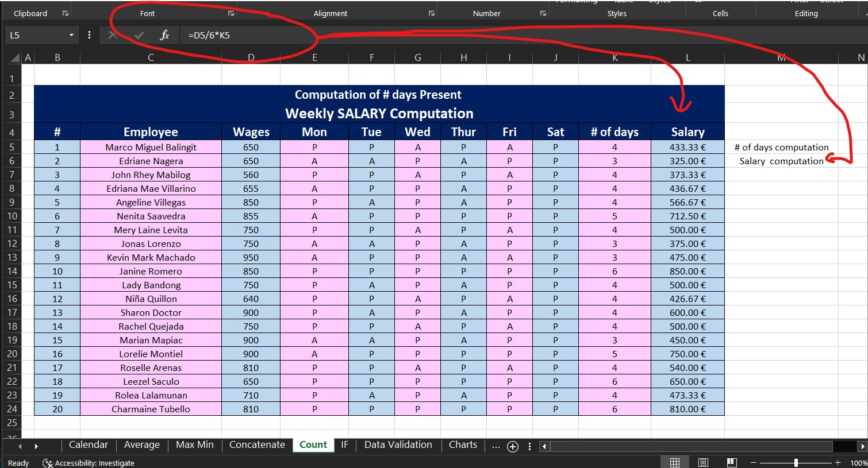Open the Data Validation sheet tab
The image size is (868, 468).
398,445
